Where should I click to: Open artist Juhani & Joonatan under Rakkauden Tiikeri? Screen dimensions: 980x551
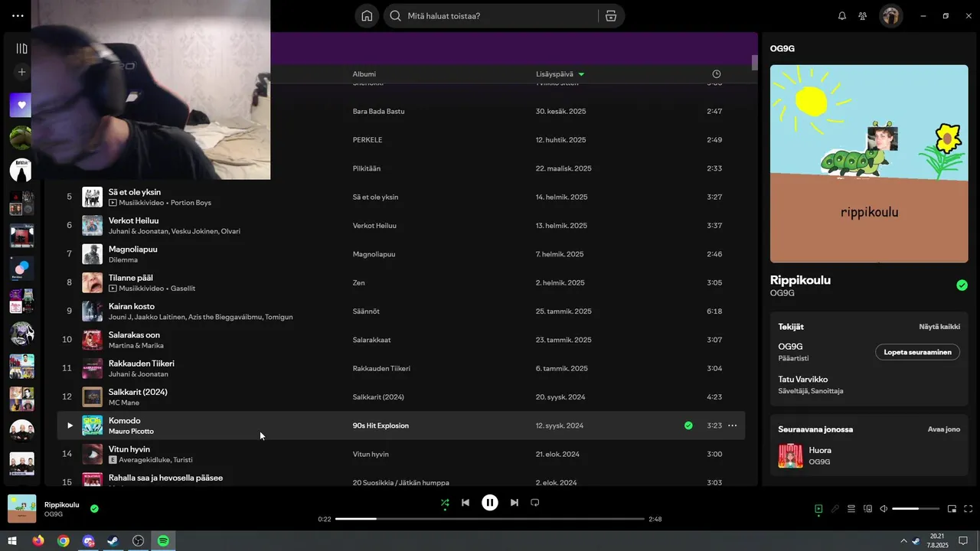pos(139,374)
